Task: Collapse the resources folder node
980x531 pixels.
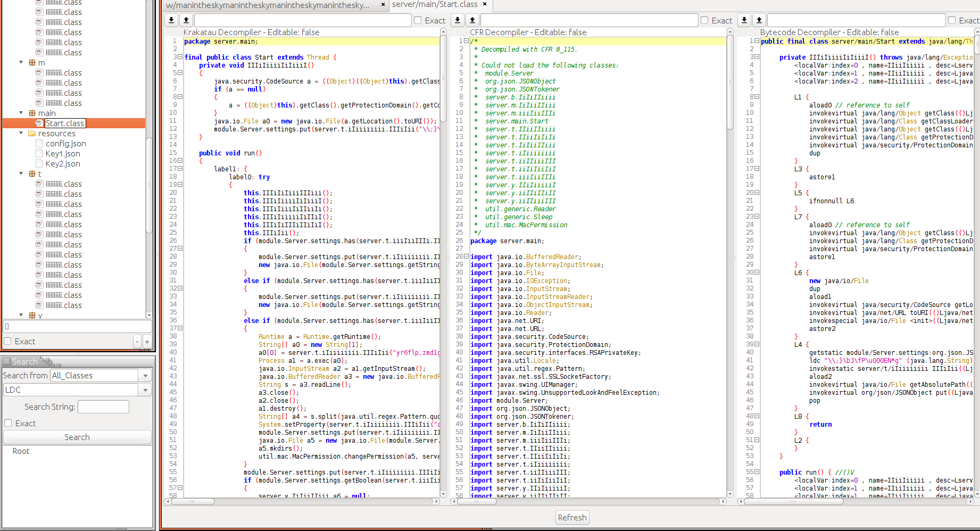Action: pos(21,133)
